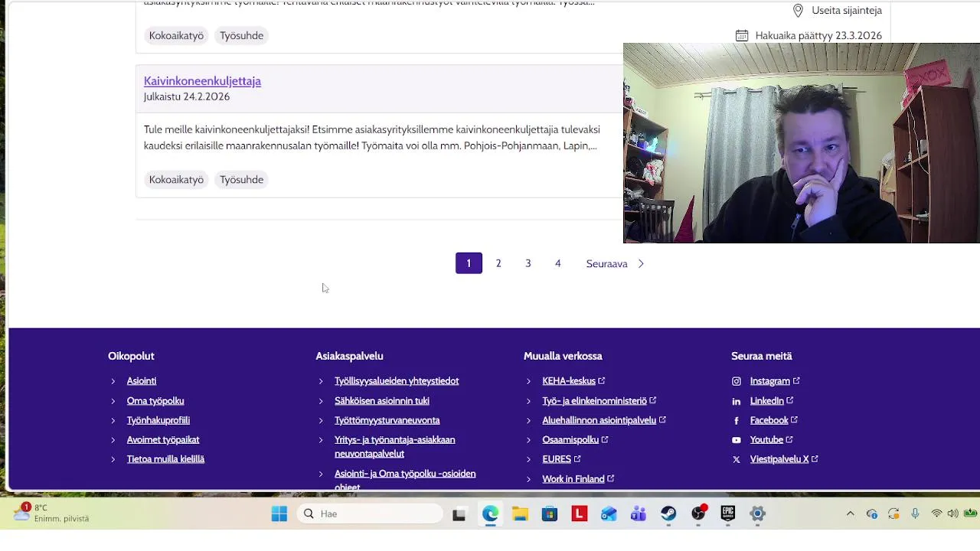Click the LinkedIn logo icon

[x=737, y=401]
